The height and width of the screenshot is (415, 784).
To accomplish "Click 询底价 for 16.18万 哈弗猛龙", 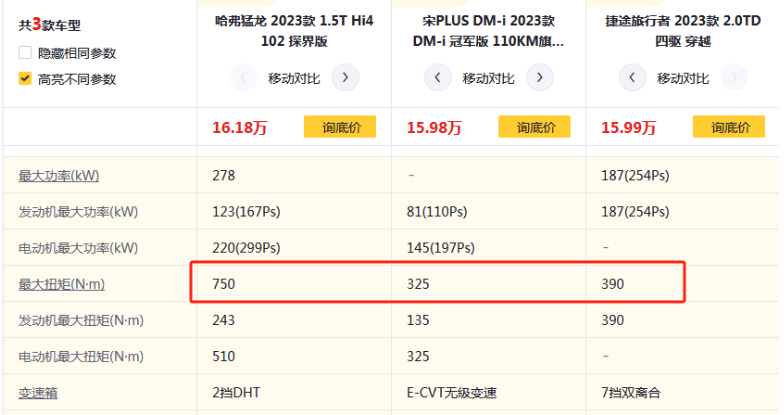I will 340,127.
